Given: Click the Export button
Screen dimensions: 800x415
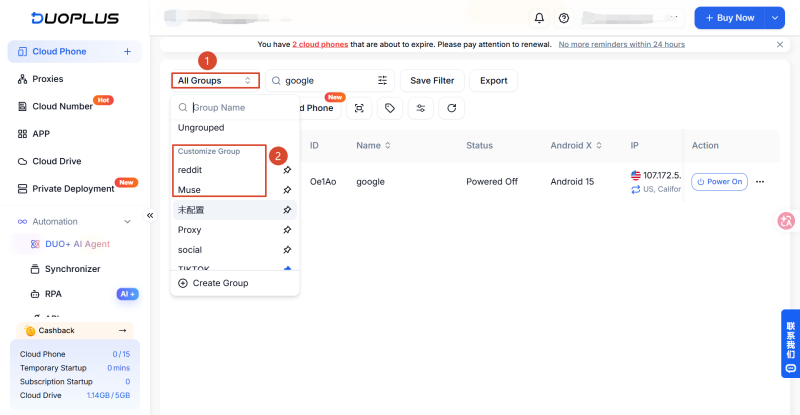Looking at the screenshot, I should 493,81.
